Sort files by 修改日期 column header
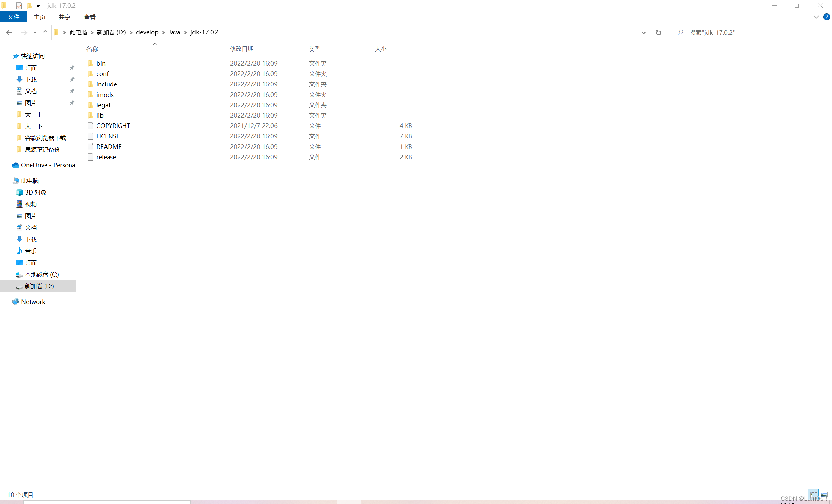 (241, 49)
